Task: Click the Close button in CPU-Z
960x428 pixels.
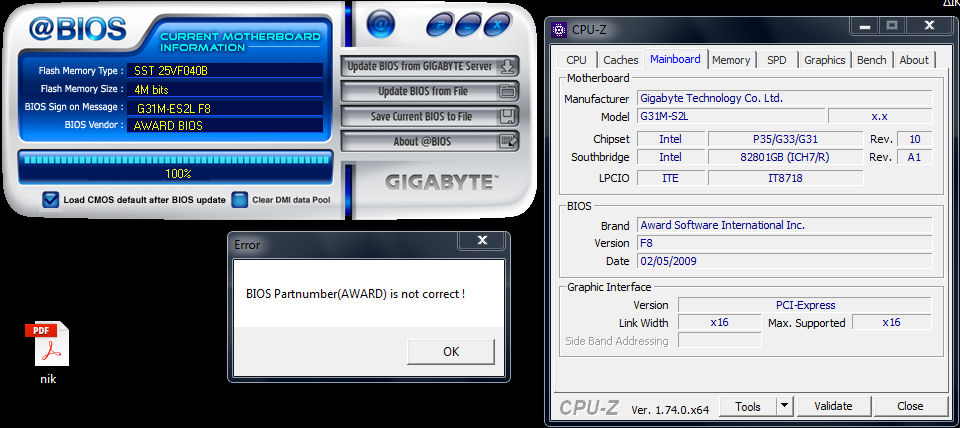Action: tap(910, 407)
